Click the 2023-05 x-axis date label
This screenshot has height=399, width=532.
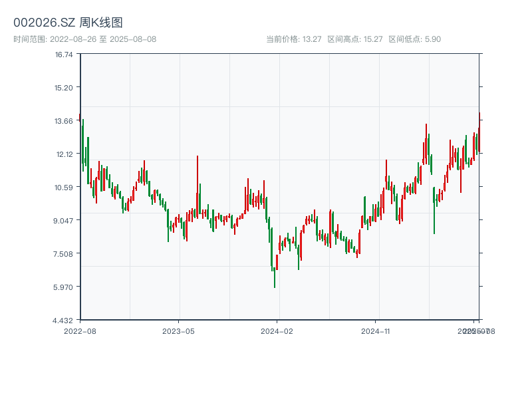click(x=178, y=331)
